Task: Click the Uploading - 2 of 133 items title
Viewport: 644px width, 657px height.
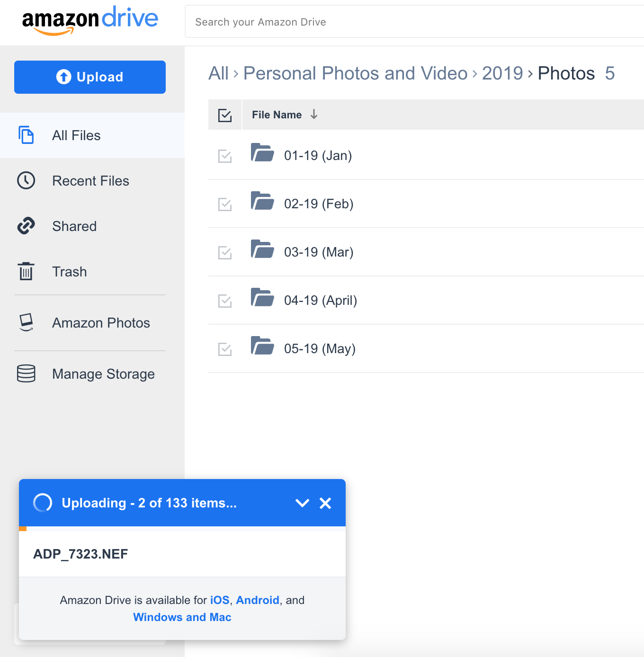Action: (x=149, y=503)
